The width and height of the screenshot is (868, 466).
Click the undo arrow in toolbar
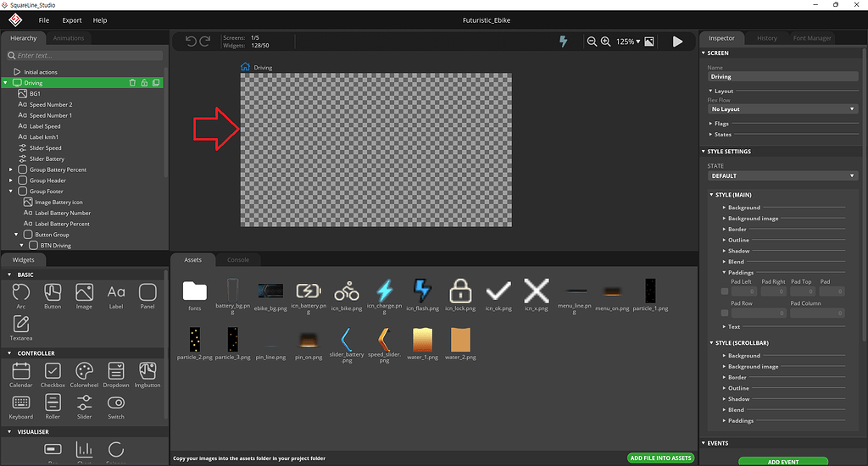click(191, 42)
